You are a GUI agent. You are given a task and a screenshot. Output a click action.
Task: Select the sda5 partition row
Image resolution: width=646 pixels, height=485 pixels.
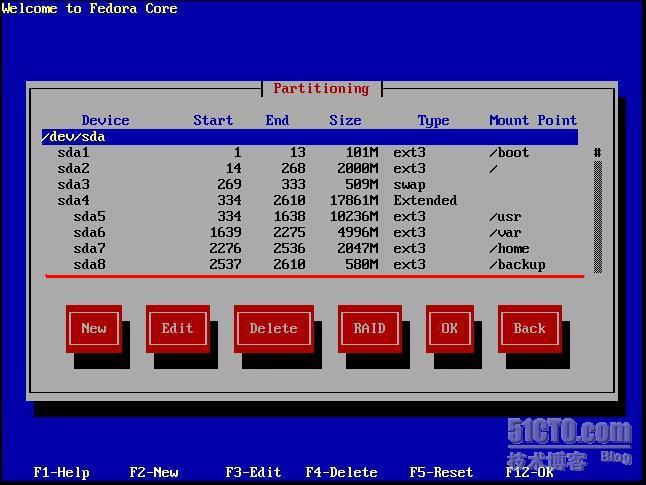[x=309, y=217]
